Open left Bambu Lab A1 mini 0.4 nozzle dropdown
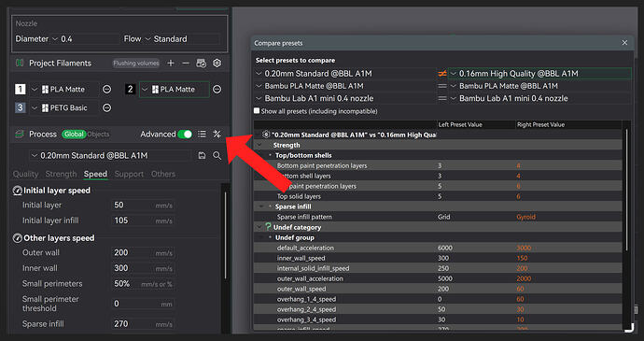 (344, 98)
